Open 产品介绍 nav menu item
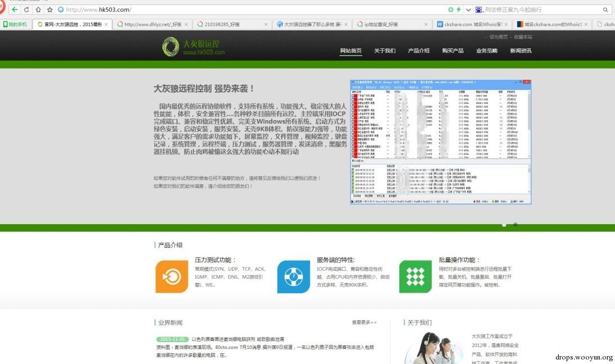 pyautogui.click(x=418, y=51)
